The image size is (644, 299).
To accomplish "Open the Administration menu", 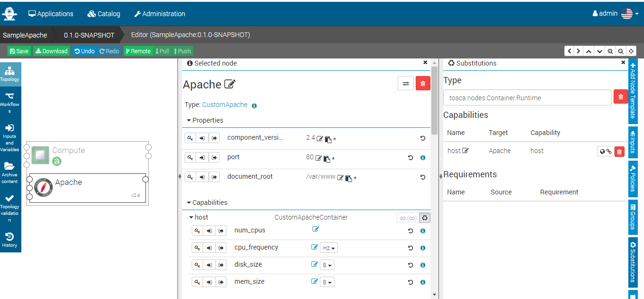I will (x=159, y=14).
